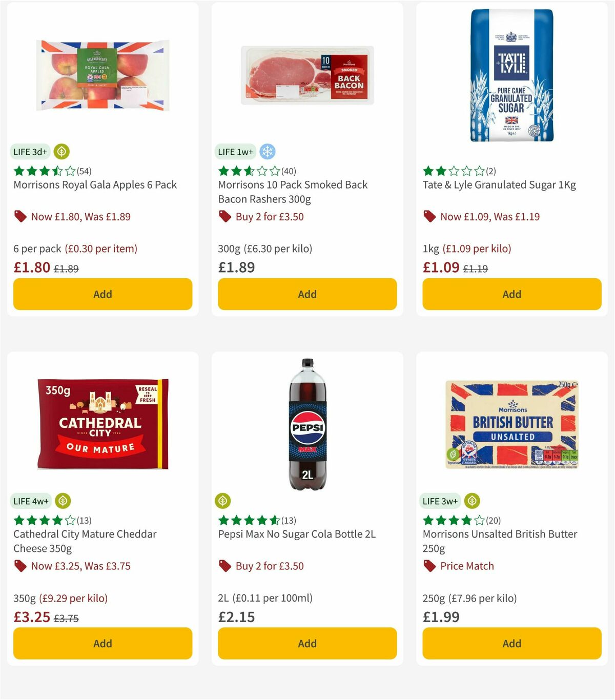Toggle the LIFE 1w+ badge on the bacon card

(x=235, y=152)
